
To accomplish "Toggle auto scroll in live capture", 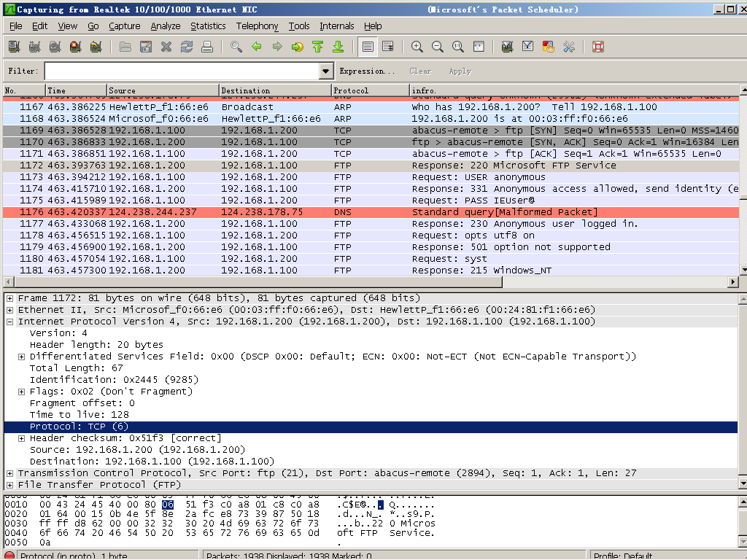I will tap(388, 47).
